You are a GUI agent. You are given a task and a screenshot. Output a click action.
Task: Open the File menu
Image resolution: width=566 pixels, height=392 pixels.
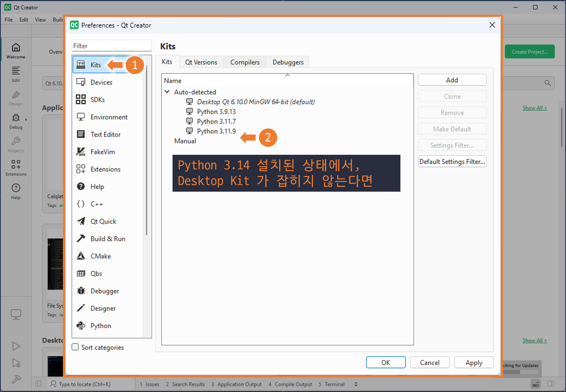(x=9, y=19)
